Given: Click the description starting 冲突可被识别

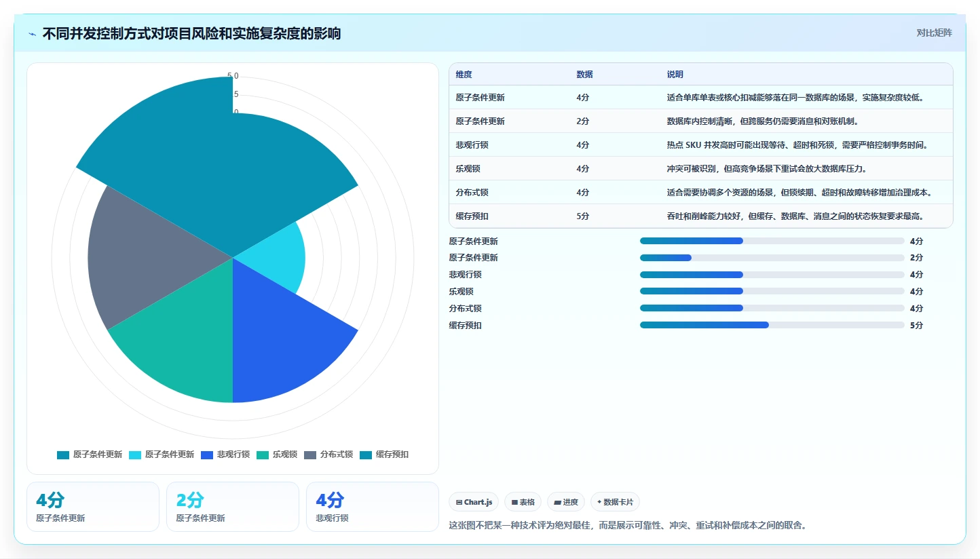Looking at the screenshot, I should click(768, 169).
